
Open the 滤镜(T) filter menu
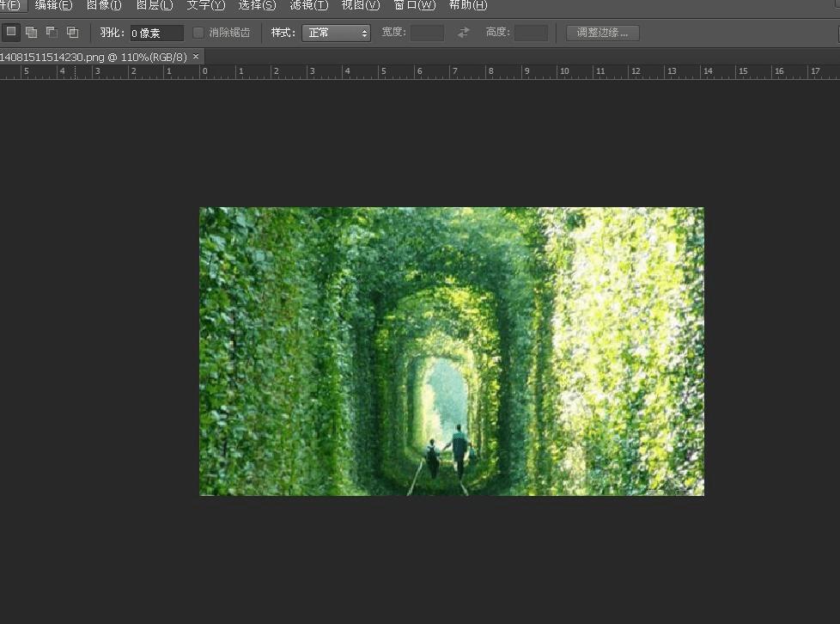click(308, 5)
